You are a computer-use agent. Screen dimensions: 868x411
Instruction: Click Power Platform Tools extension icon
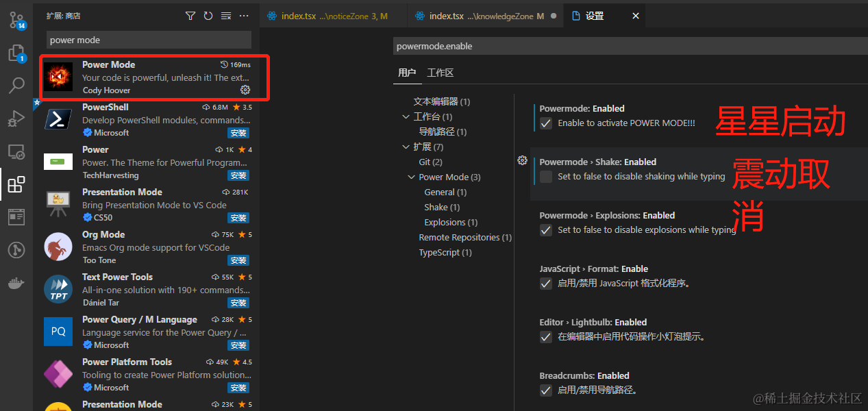tap(58, 374)
